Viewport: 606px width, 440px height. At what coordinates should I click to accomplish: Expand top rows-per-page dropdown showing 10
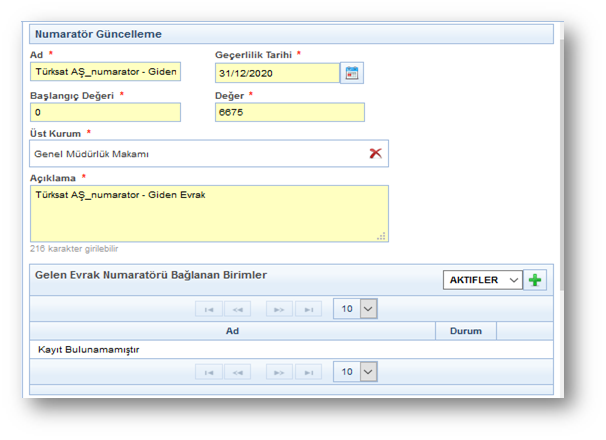pos(356,310)
